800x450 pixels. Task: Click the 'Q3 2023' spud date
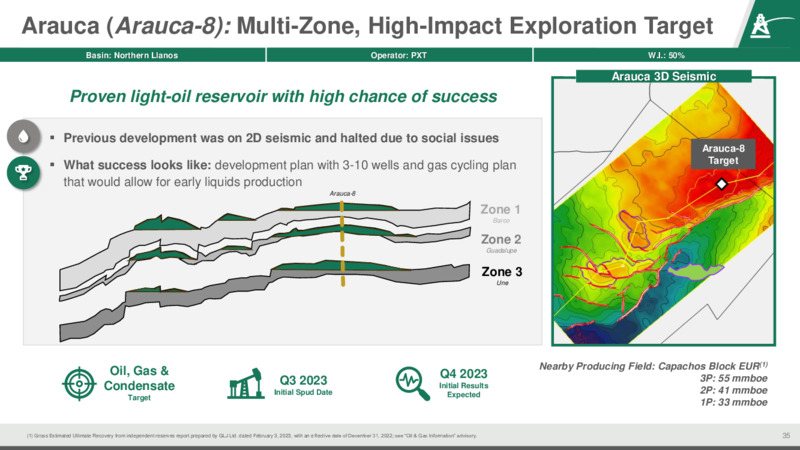(x=303, y=380)
